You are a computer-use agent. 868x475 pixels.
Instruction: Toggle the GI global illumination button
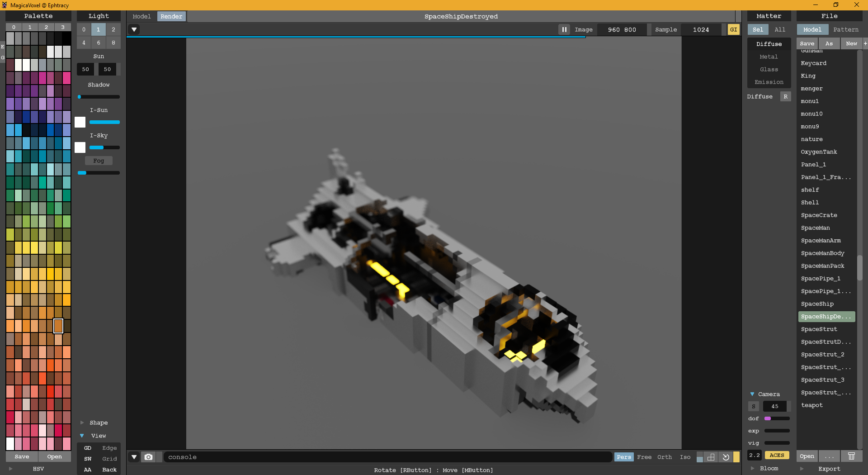point(733,30)
